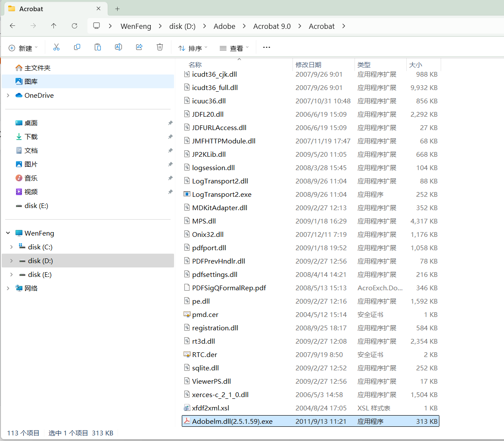Collapse the WenFeng tree node
The height and width of the screenshot is (441, 504).
click(8, 233)
